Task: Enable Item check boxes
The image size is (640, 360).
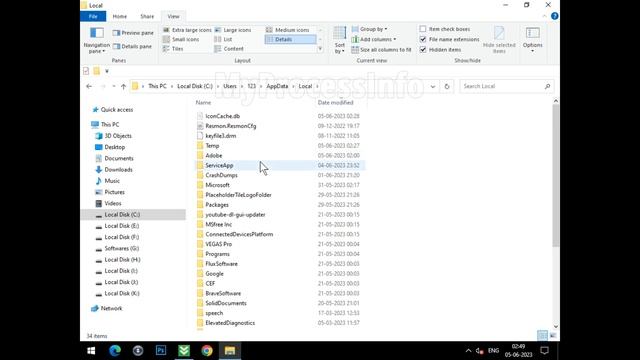Action: 423,29
